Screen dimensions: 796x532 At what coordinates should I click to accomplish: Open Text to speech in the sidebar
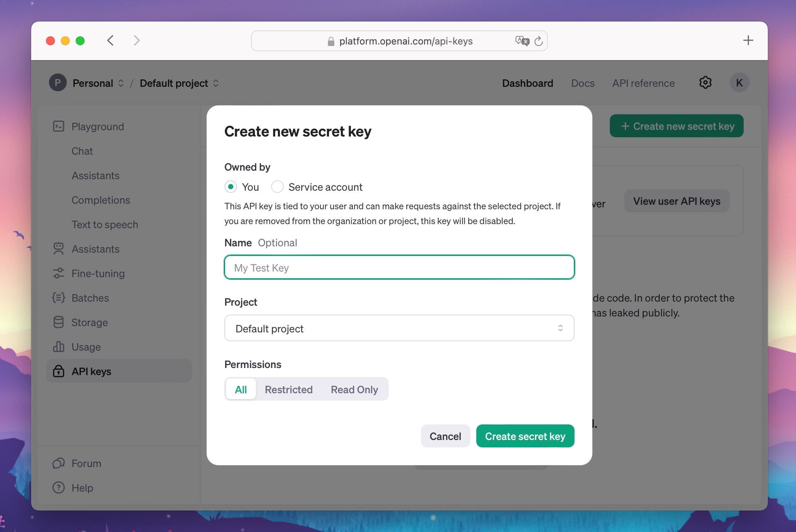105,224
